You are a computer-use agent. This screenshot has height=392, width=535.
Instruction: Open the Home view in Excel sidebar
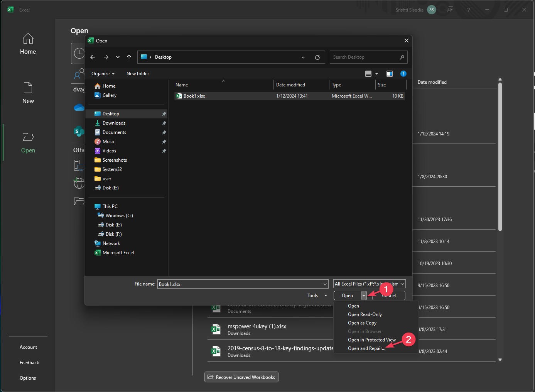pyautogui.click(x=28, y=43)
